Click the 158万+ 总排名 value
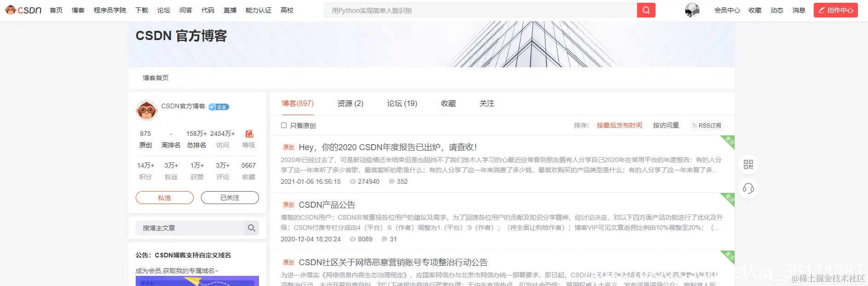 [x=196, y=134]
